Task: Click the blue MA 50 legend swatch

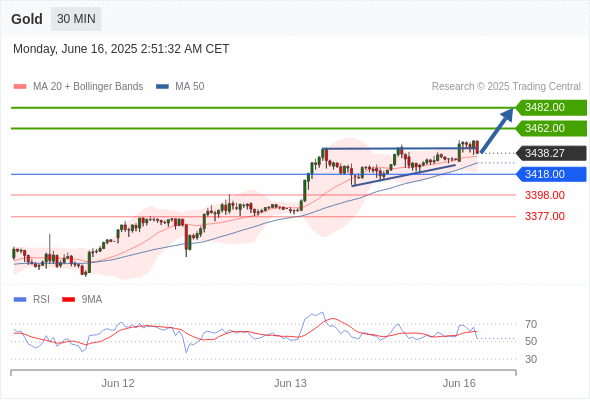Action: (x=162, y=87)
